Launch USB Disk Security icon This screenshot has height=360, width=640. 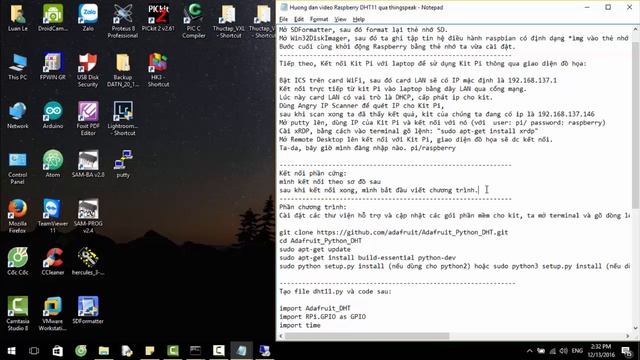click(88, 70)
